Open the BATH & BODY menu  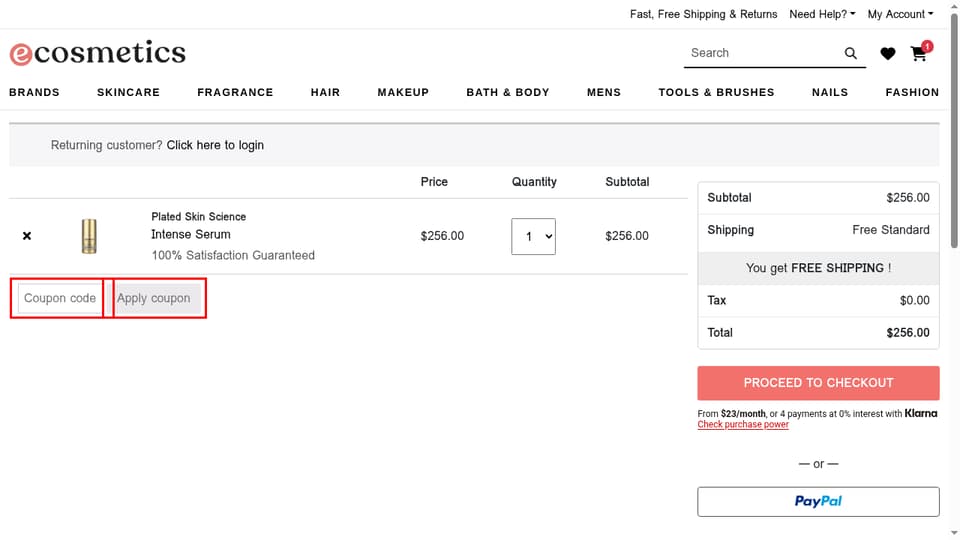pos(508,92)
